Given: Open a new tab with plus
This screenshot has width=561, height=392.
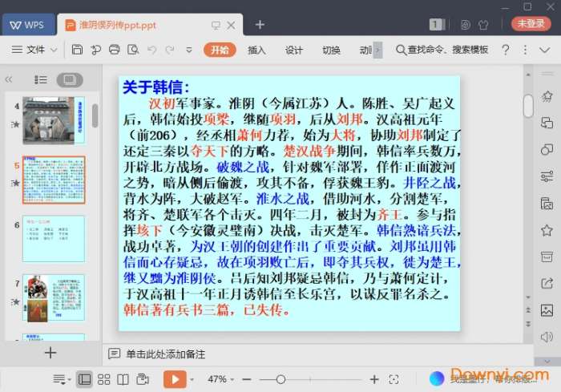Looking at the screenshot, I should 260,25.
